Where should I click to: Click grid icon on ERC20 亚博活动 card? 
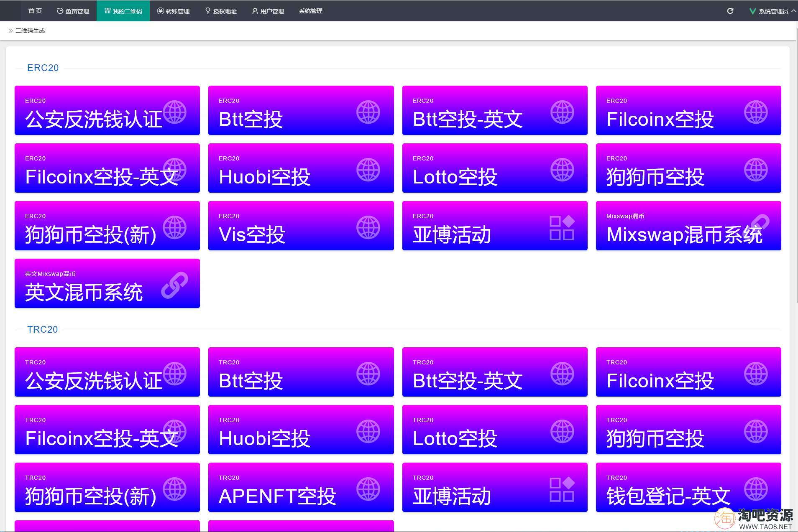(562, 228)
